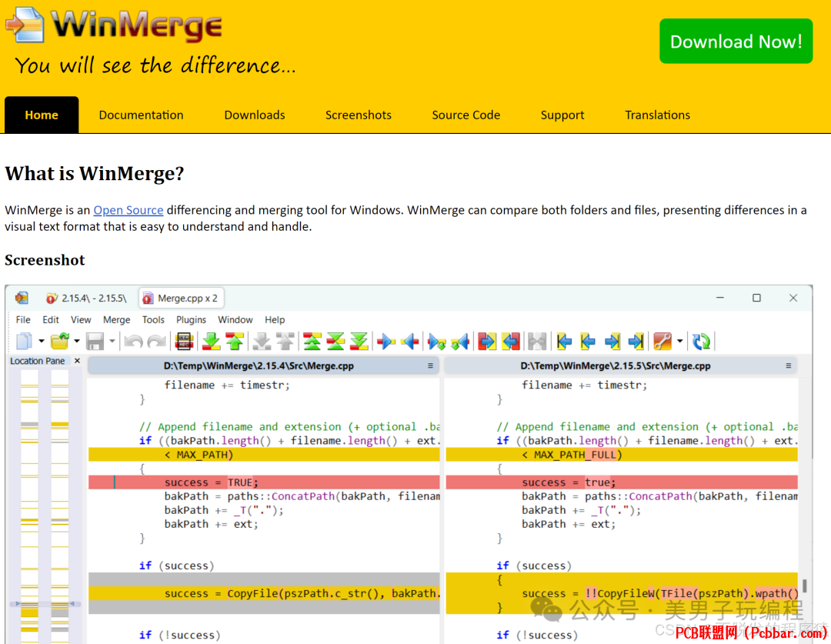Click the 'What is WinMerge?' heading
This screenshot has height=644, width=831.
pyautogui.click(x=95, y=174)
